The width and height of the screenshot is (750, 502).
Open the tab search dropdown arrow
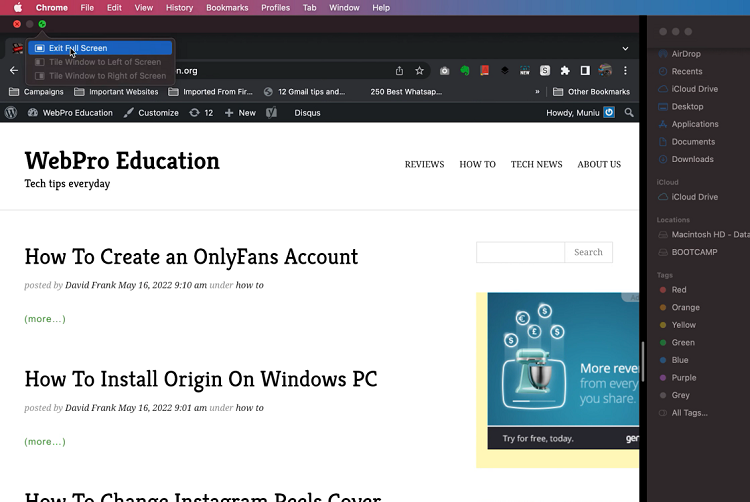[625, 48]
